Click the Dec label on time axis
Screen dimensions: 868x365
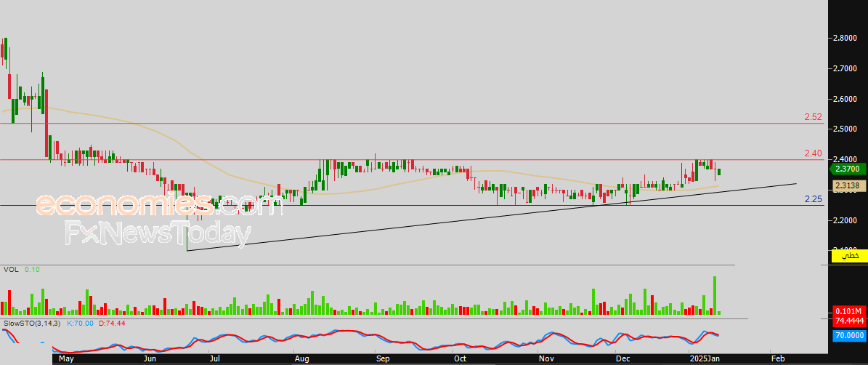(x=623, y=359)
